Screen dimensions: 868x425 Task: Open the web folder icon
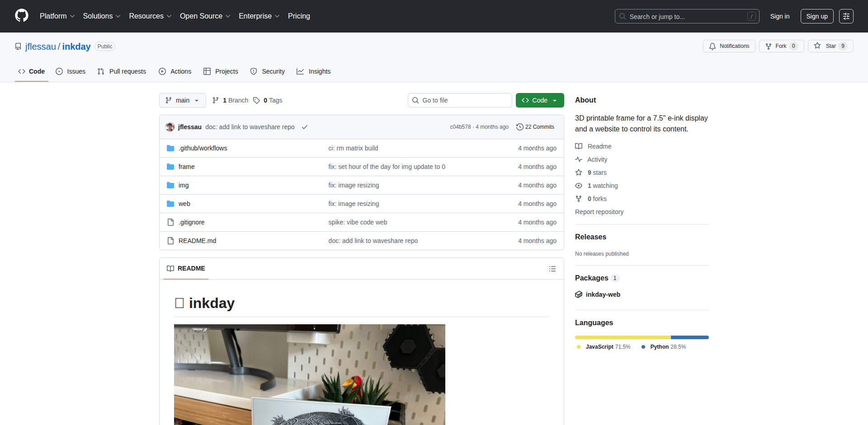[170, 204]
